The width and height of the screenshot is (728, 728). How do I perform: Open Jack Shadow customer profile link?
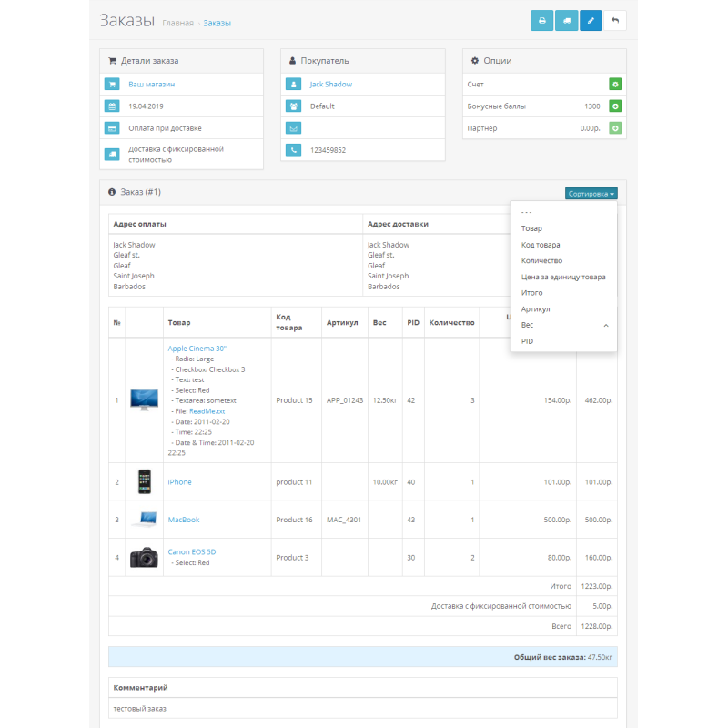332,84
